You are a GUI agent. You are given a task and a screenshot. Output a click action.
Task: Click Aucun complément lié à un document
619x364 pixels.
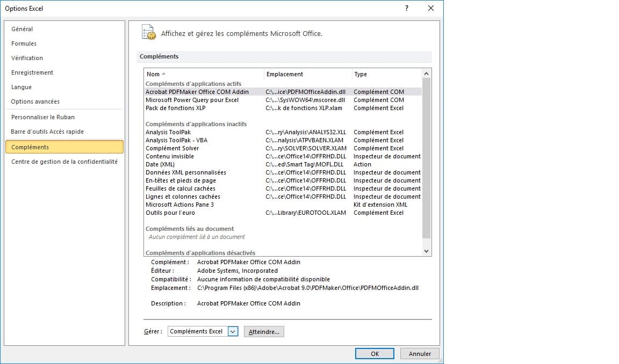[197, 237]
